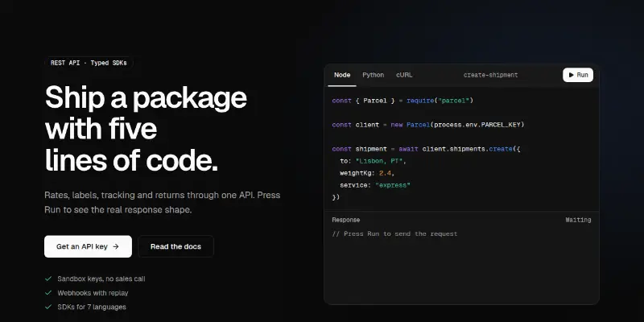The image size is (644, 322).
Task: Switch to the Node code tab
Action: point(342,75)
